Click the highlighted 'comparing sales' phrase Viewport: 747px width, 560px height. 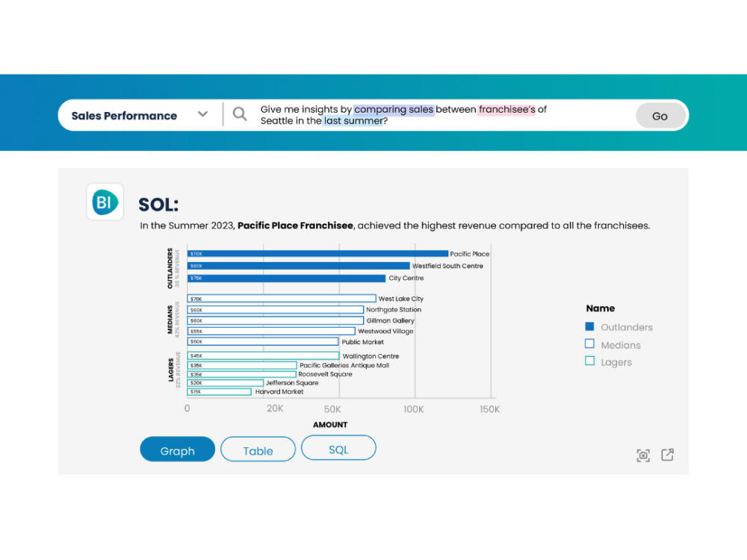[x=394, y=110]
